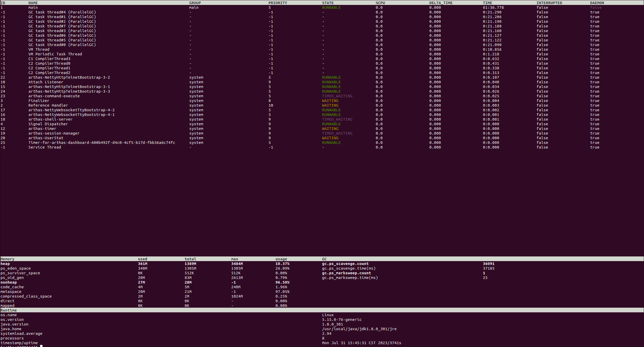The image size is (644, 347).
Task: Select the os.version value 5.15.0-76-generic
Action: click(342, 320)
